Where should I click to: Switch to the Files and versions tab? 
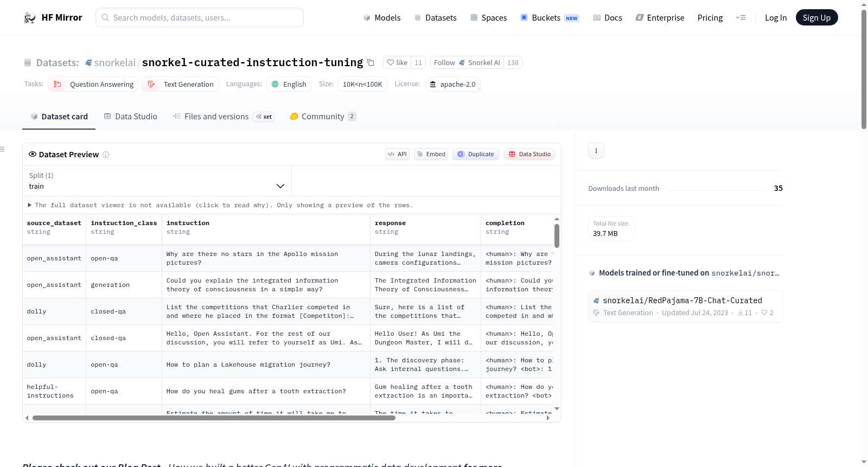pos(224,117)
